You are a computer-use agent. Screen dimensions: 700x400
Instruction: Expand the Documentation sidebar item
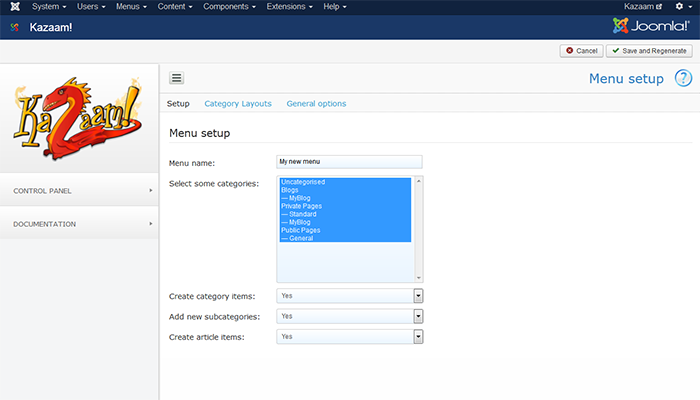coord(79,224)
